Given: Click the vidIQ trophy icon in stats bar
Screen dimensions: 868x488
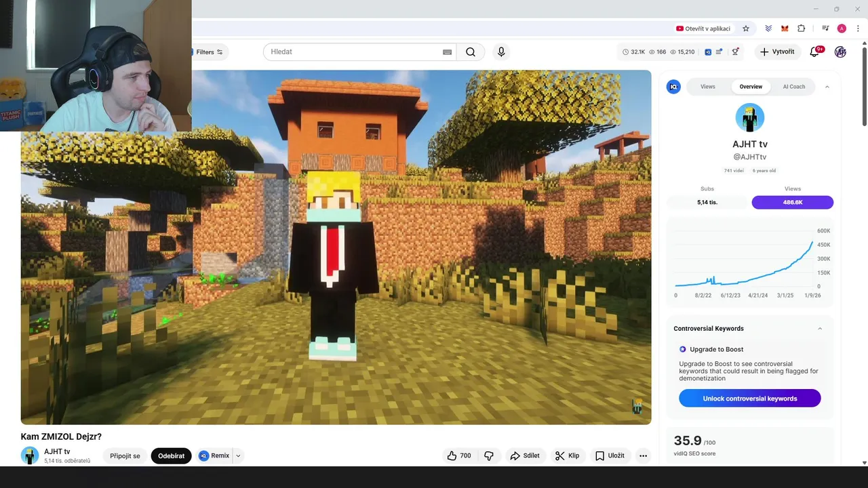Looking at the screenshot, I should pyautogui.click(x=735, y=52).
